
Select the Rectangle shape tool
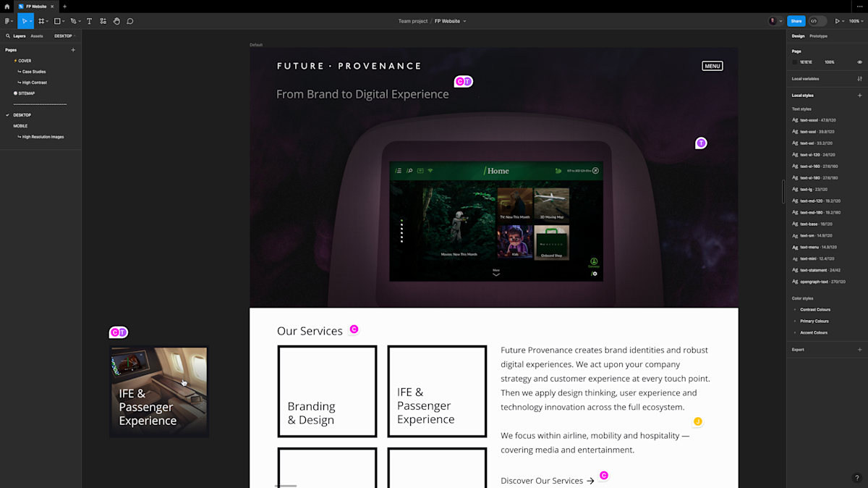tap(57, 21)
